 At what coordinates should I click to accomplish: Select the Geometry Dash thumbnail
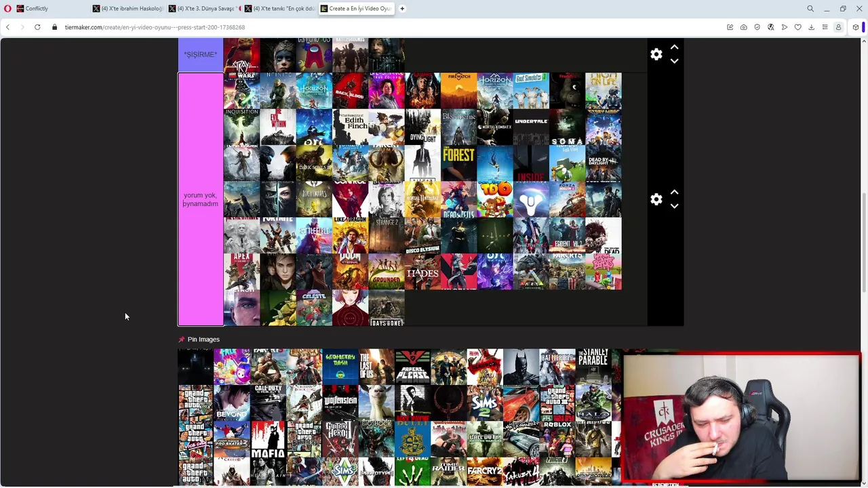[x=340, y=366]
